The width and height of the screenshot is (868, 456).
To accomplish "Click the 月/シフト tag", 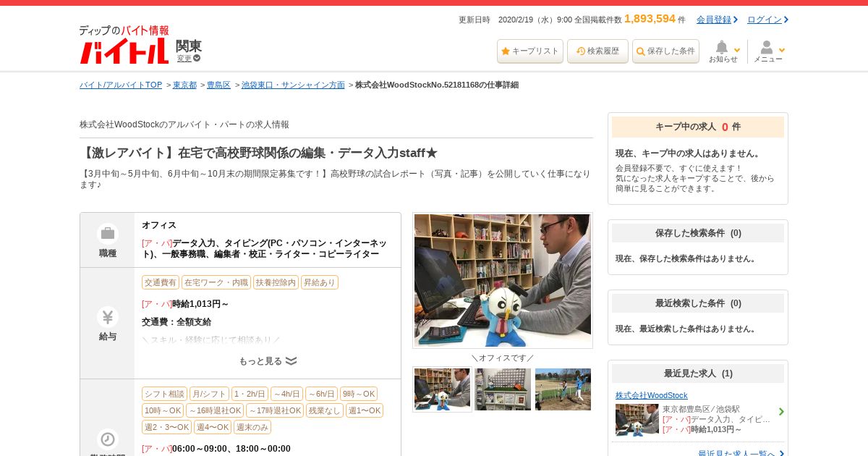I will pyautogui.click(x=209, y=394).
